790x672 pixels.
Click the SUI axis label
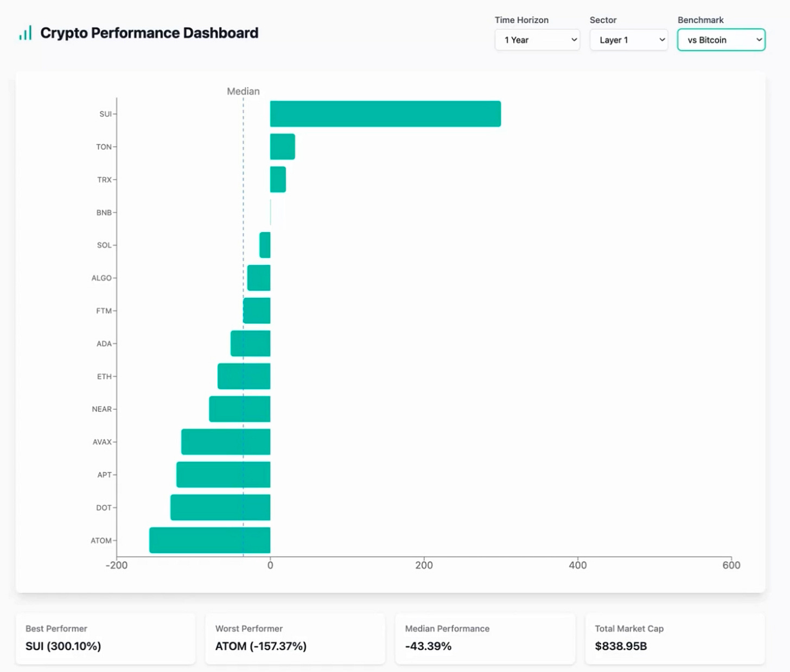point(105,114)
